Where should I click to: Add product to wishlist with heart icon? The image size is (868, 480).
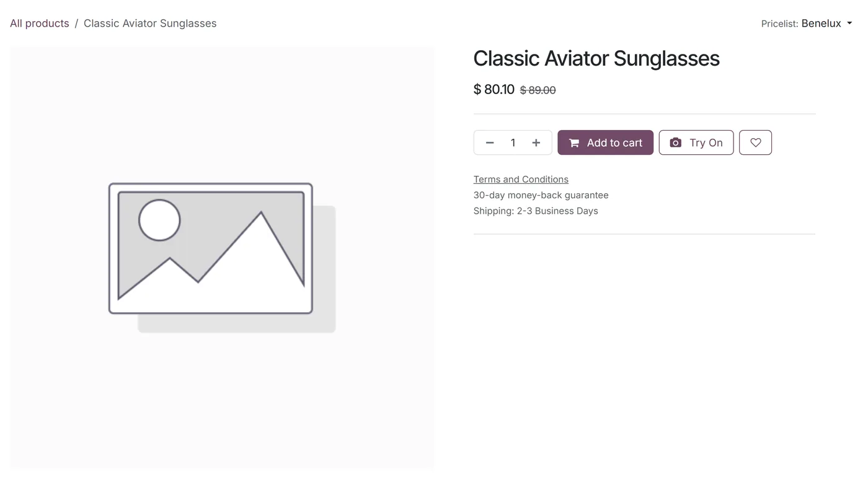[x=755, y=142]
